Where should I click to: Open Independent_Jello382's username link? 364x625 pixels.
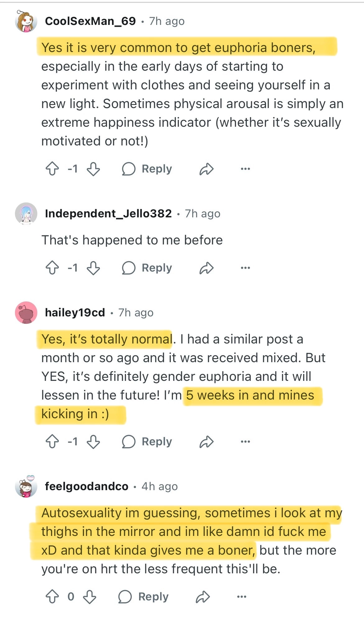(x=108, y=213)
